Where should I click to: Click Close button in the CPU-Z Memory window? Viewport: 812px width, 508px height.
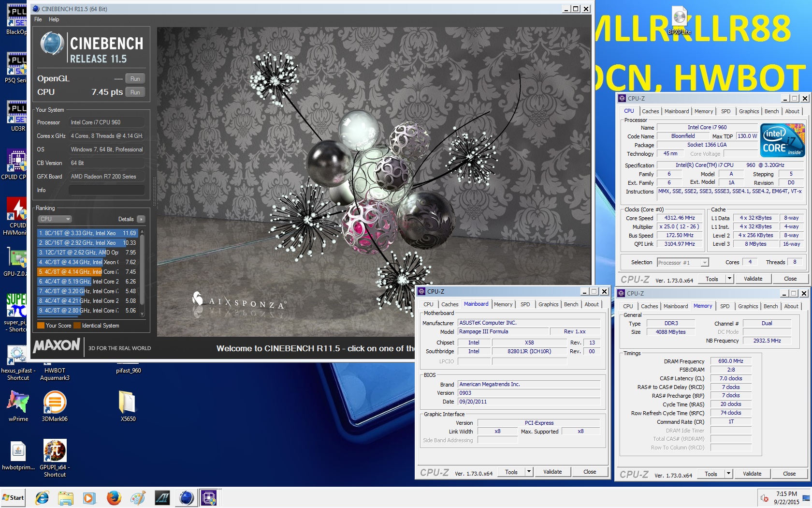point(789,474)
